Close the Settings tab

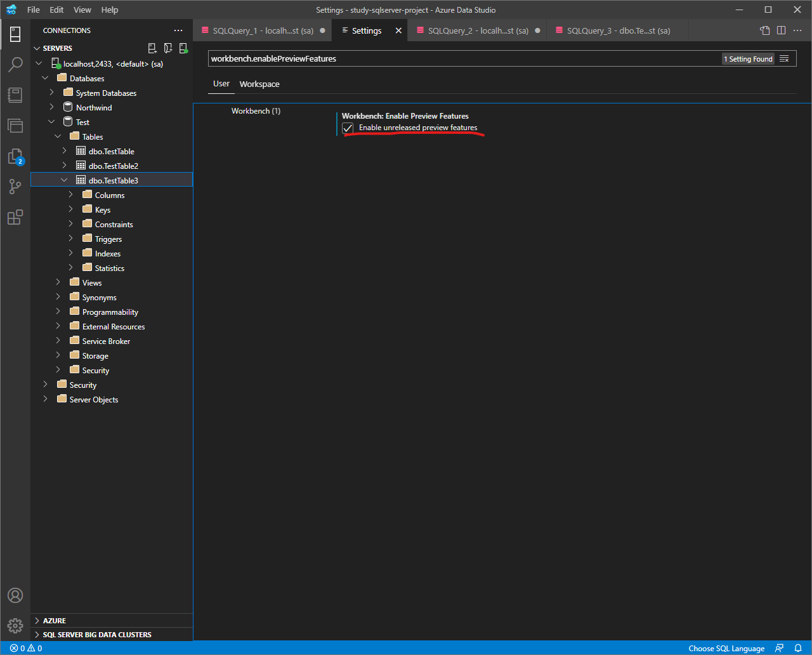(399, 30)
